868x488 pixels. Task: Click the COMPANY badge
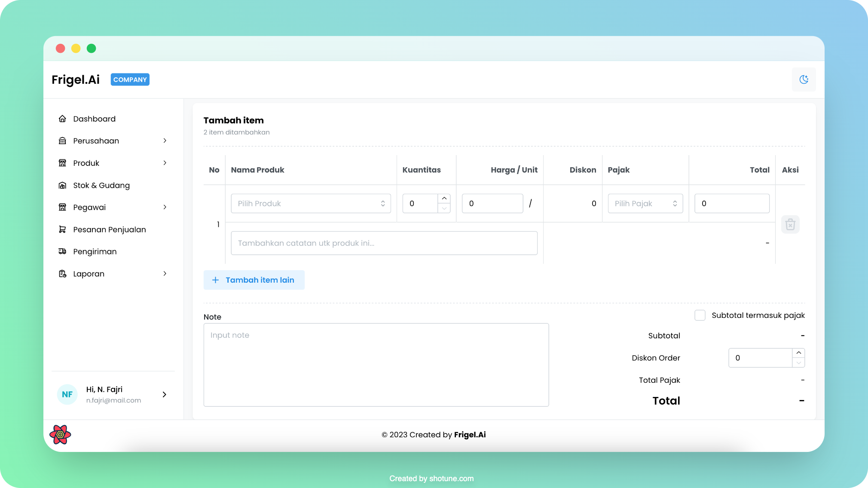(x=130, y=79)
